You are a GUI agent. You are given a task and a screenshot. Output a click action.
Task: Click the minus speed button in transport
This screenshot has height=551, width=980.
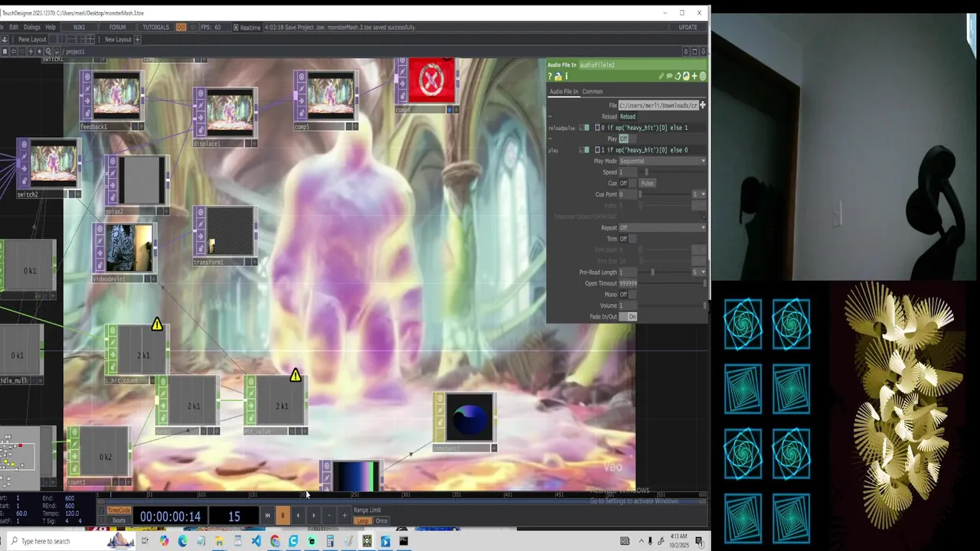point(329,515)
